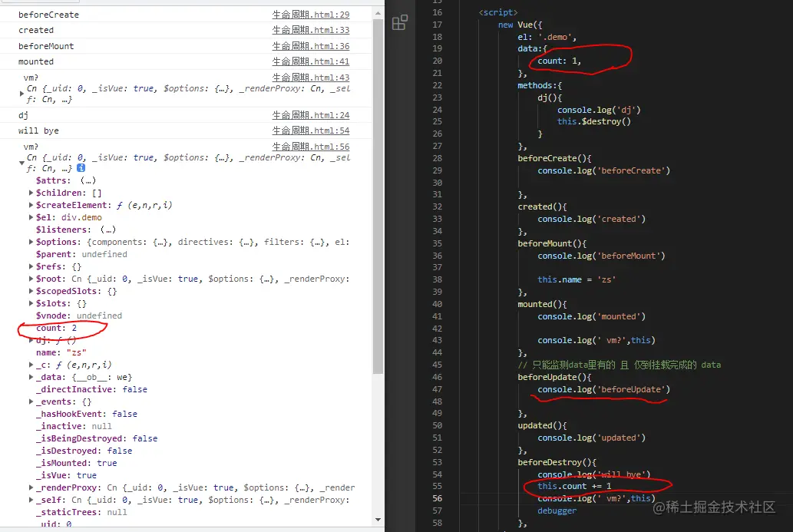This screenshot has height=532, width=793.
Task: Select the 'will bye' console log message
Action: tap(38, 131)
